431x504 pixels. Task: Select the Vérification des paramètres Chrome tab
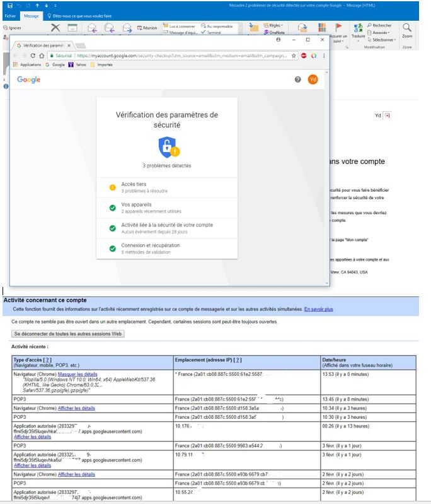(42, 45)
